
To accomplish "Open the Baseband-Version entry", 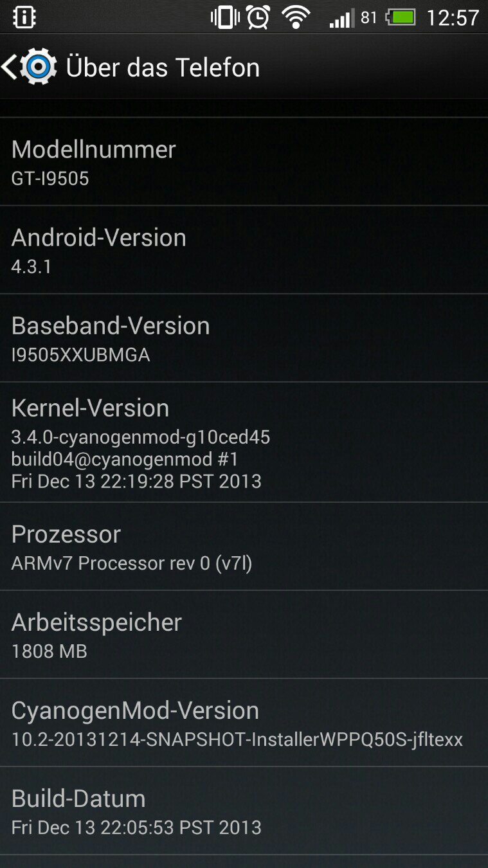I will [x=244, y=338].
